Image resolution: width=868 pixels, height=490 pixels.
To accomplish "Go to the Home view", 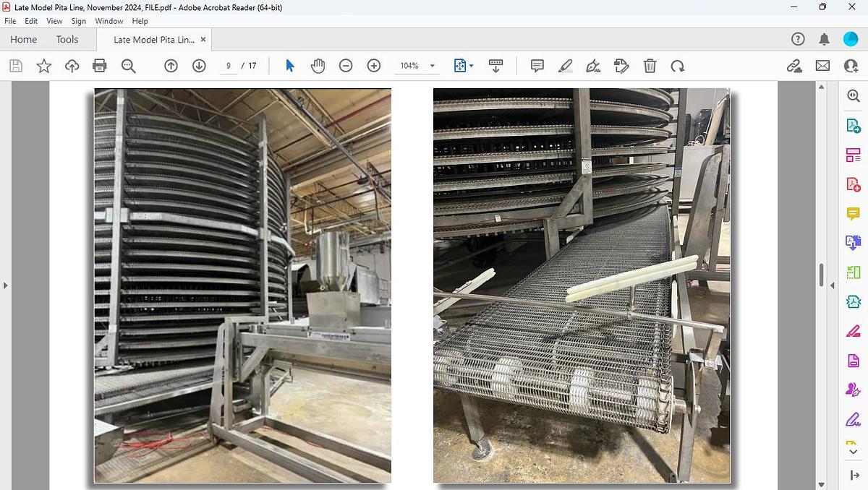I will (x=24, y=40).
